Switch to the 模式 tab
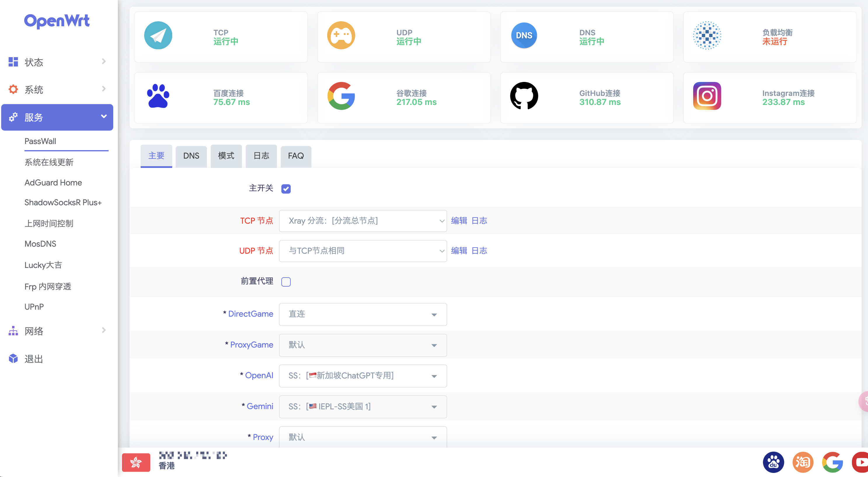The image size is (868, 477). click(226, 156)
